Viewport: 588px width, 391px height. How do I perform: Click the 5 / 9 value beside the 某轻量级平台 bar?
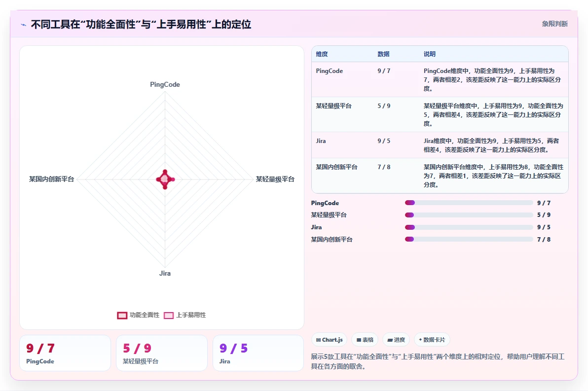tap(544, 215)
